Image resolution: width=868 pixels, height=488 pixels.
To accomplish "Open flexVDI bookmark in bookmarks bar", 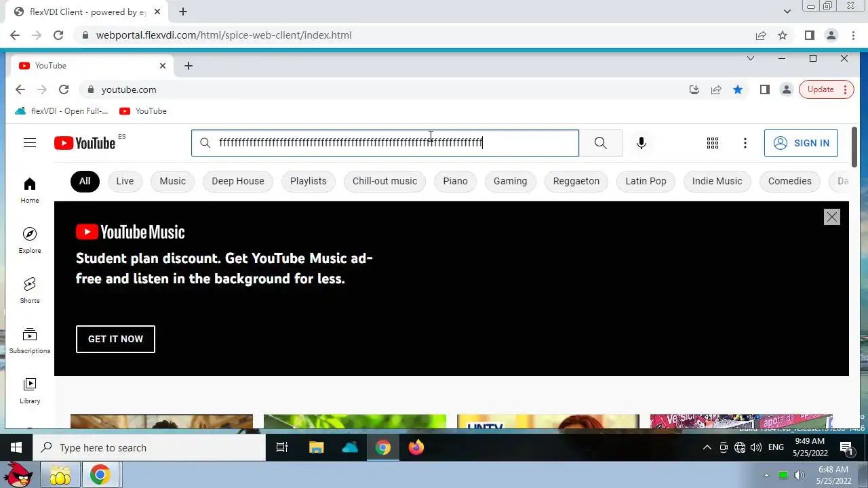I will tap(61, 111).
